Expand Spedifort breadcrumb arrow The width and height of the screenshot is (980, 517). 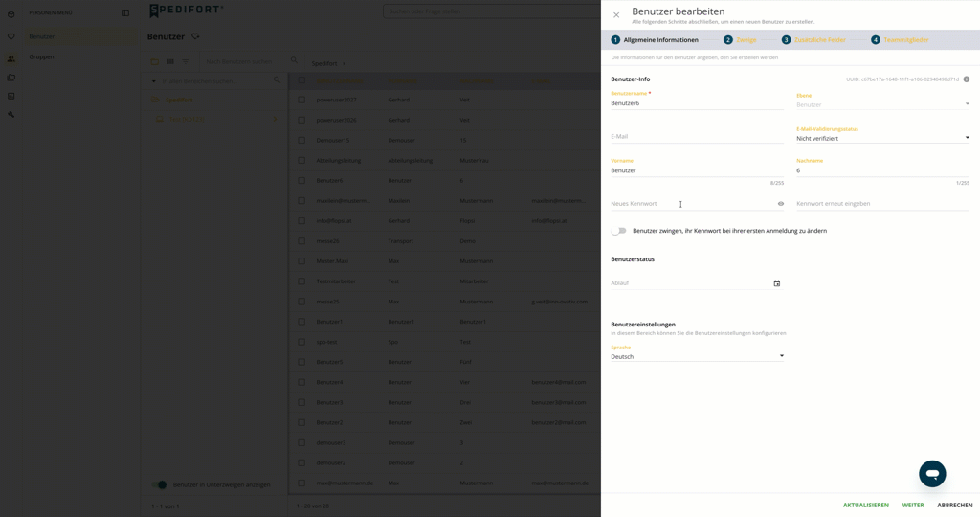(344, 64)
